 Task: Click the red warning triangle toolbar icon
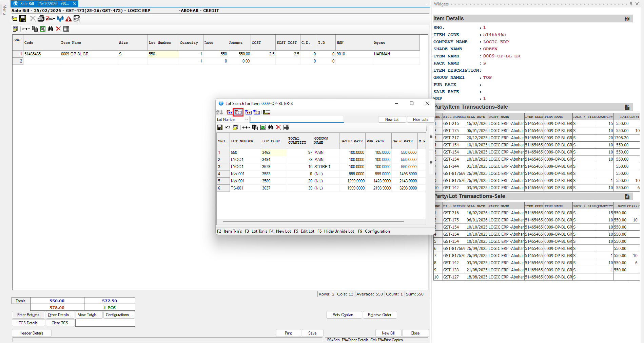pos(69,19)
